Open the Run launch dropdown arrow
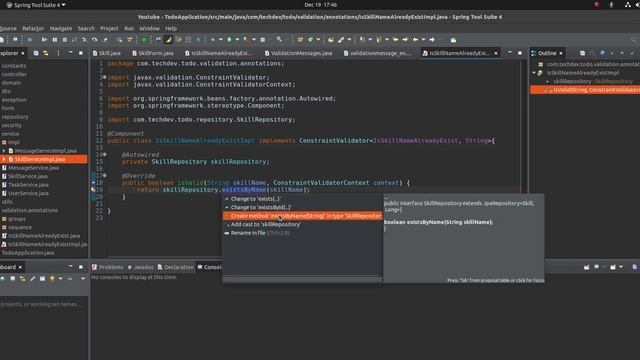640x360 pixels. pyautogui.click(x=237, y=40)
